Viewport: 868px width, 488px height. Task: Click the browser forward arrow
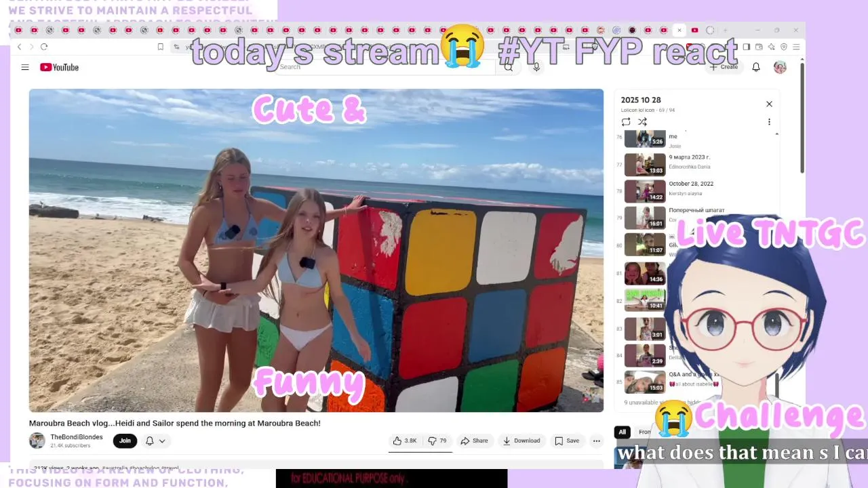click(x=31, y=47)
